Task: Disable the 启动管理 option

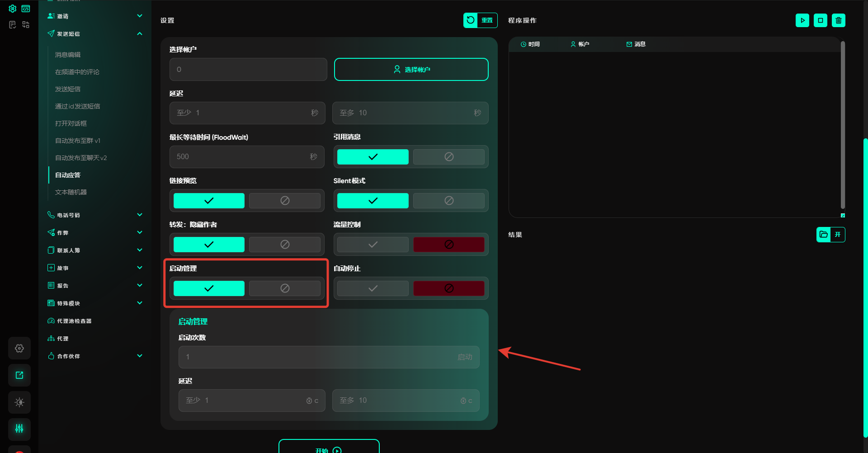Action: click(x=284, y=288)
